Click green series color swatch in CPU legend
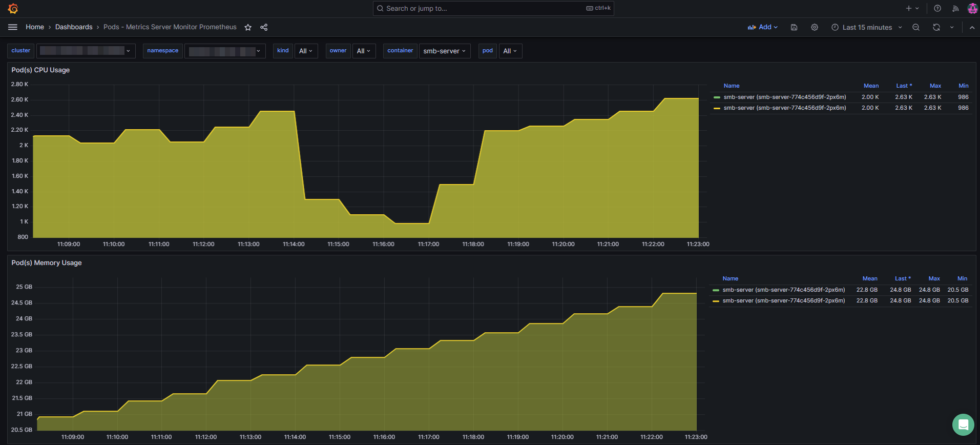980x445 pixels. click(x=717, y=97)
